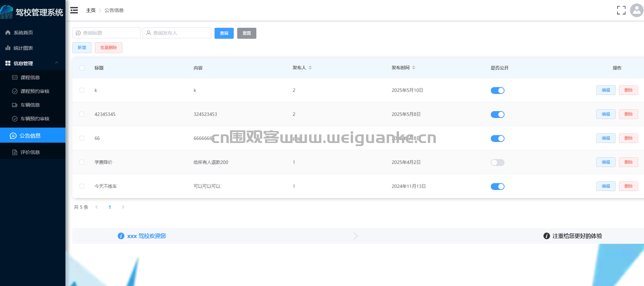
Task: Click date cell 2024年11月13日
Action: (409, 186)
